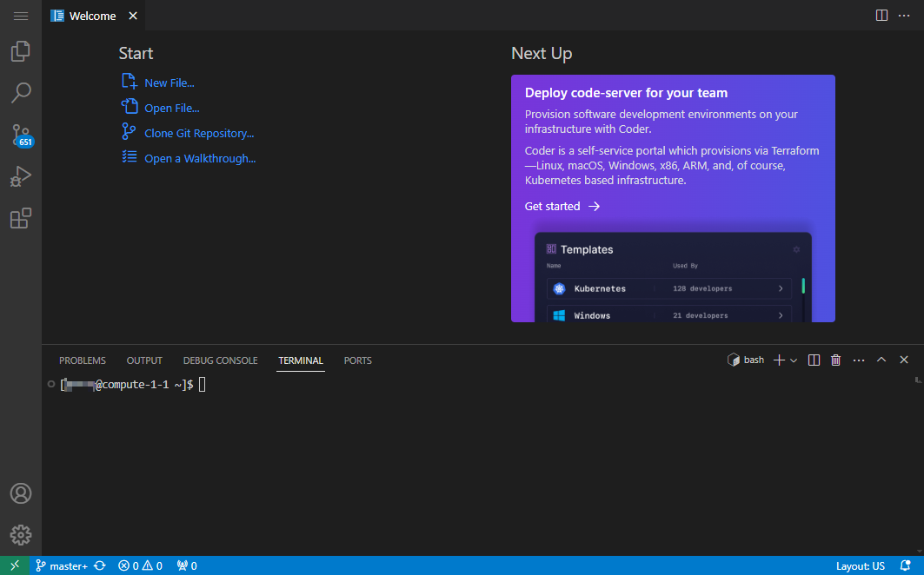Image resolution: width=924 pixels, height=575 pixels.
Task: Open errors and warnings count in status bar
Action: tap(140, 565)
